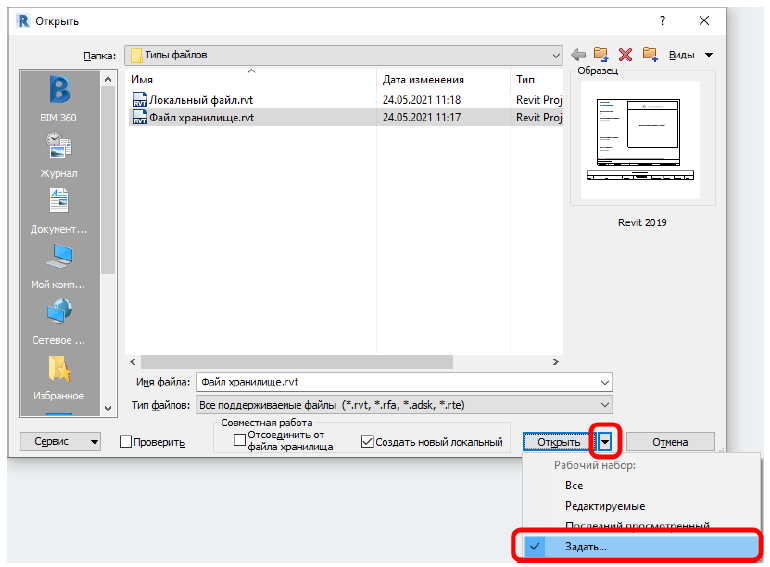The image size is (770, 567).
Task: Click the red X delete icon
Action: [x=626, y=54]
